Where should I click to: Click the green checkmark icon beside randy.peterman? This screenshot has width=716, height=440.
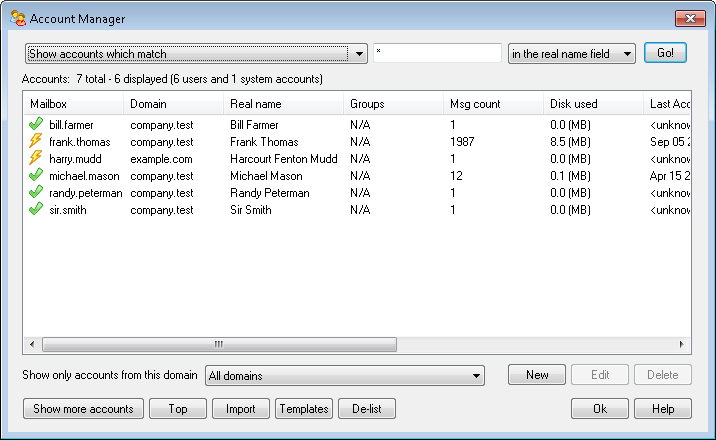(x=36, y=193)
